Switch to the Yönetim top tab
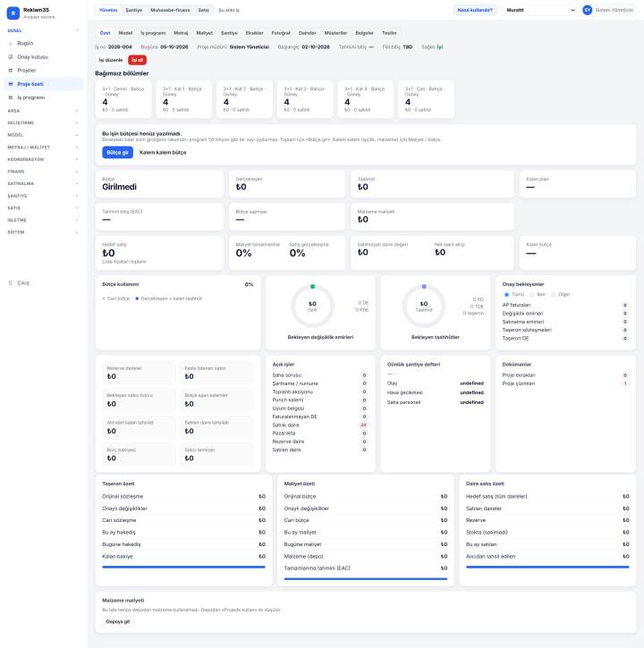Image resolution: width=644 pixels, height=648 pixels. 108,10
